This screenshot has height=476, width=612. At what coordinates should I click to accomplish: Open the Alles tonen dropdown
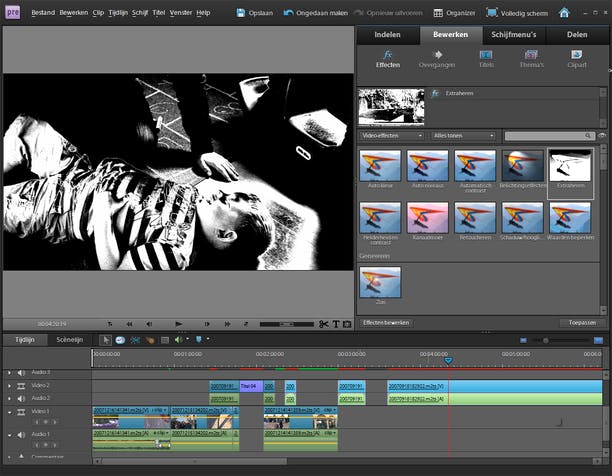coord(463,135)
